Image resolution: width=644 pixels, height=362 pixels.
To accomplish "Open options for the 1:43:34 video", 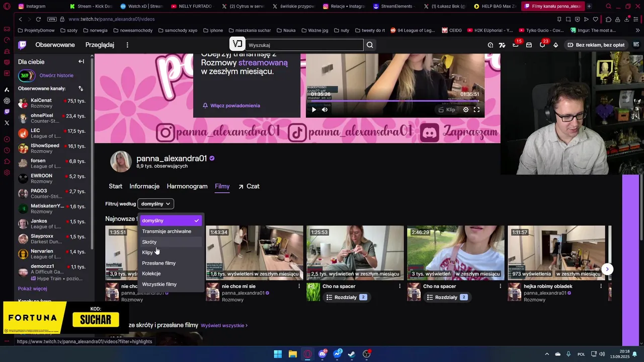I will coord(299,286).
